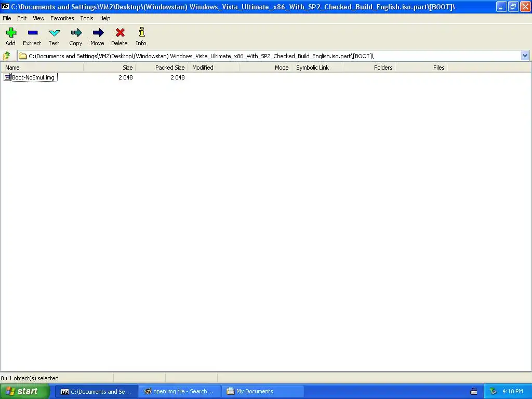The width and height of the screenshot is (532, 399).
Task: Sort by Files column header
Action: (421, 68)
